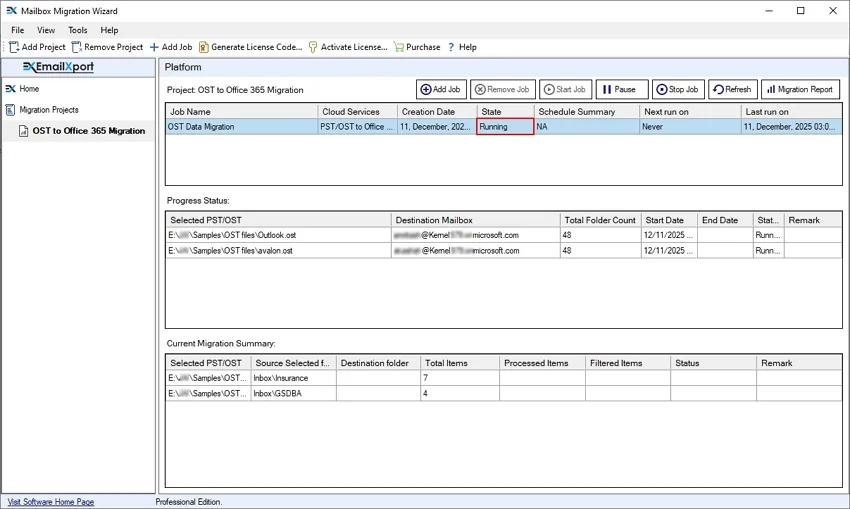Refresh the job list
Screen dimensions: 850x509
click(732, 89)
